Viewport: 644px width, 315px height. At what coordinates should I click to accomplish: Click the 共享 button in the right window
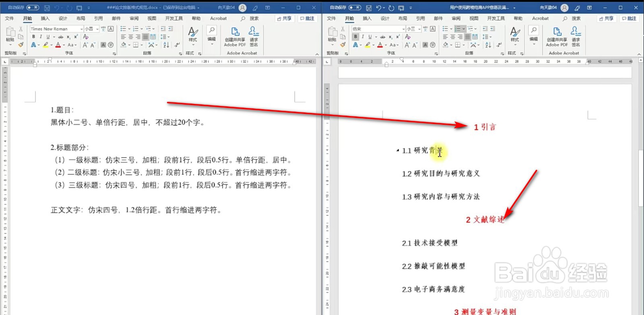pos(607,19)
